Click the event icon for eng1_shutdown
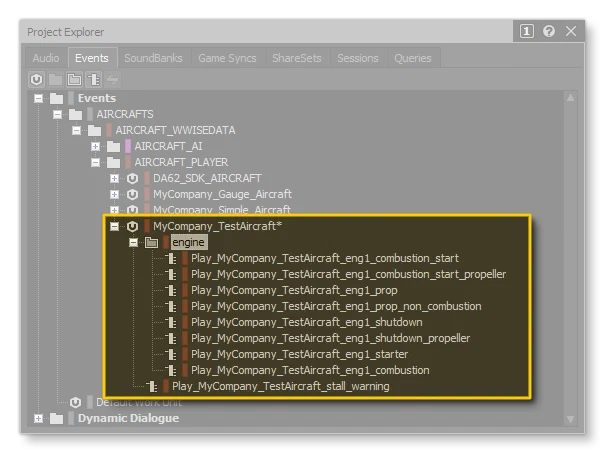The image size is (605, 454). click(171, 322)
